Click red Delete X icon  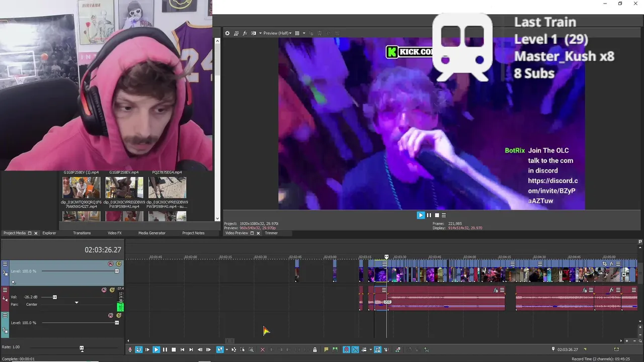(x=262, y=350)
